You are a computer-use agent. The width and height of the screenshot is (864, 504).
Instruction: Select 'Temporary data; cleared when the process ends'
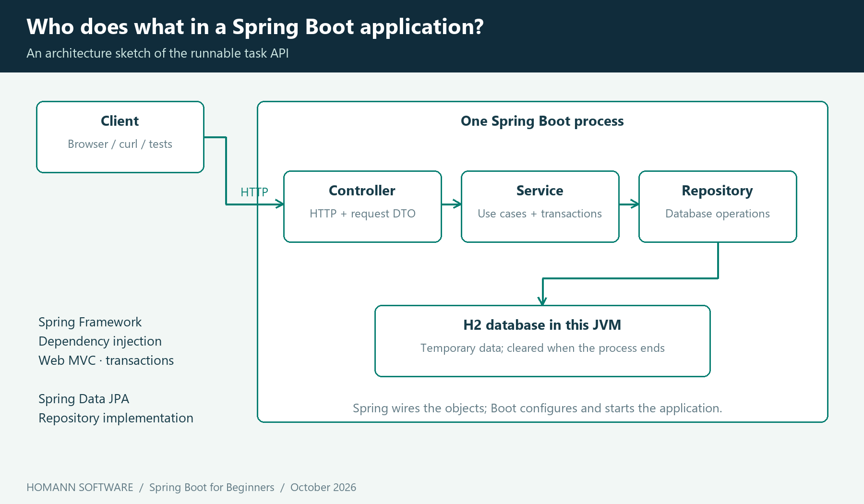pos(542,348)
